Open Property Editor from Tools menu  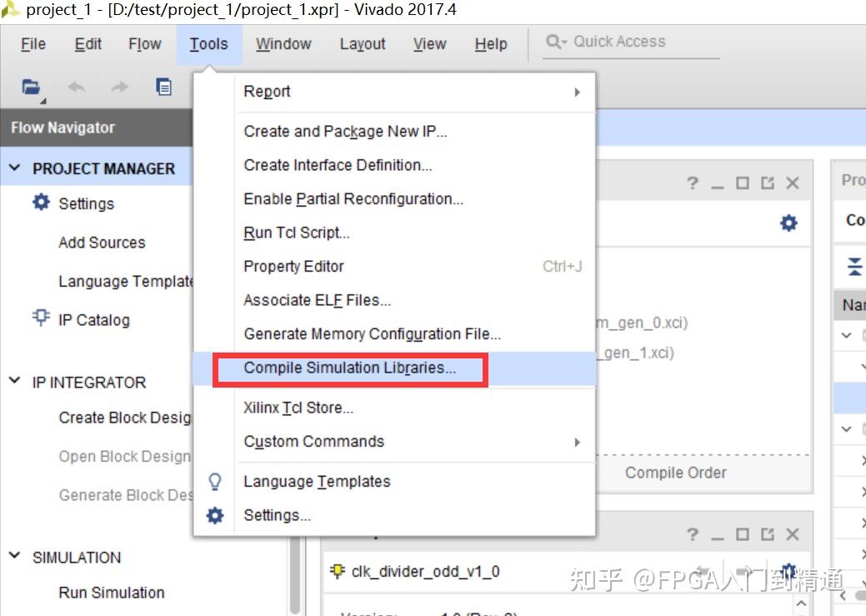(394, 266)
